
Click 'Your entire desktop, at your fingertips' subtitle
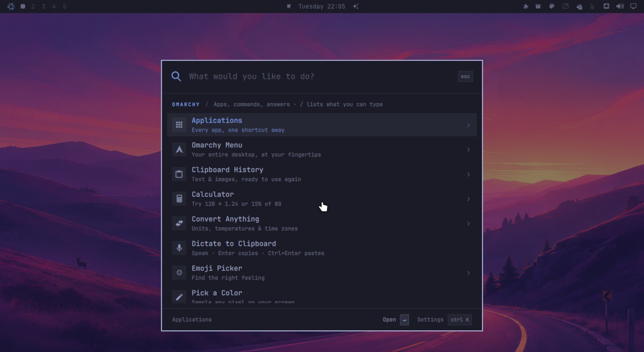256,154
